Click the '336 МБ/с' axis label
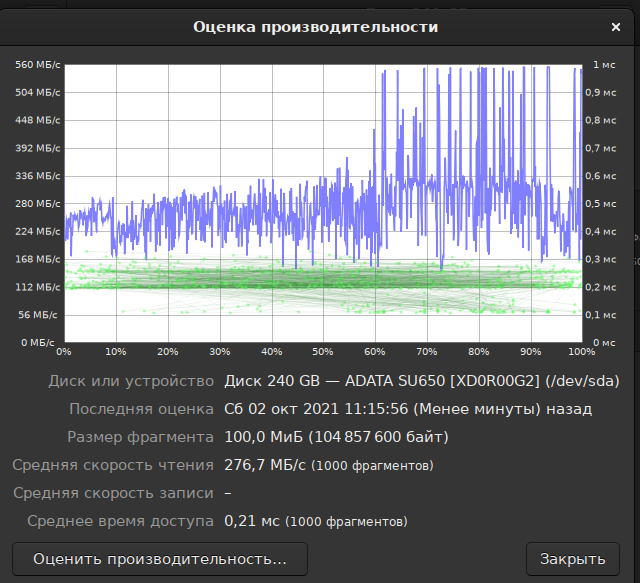Viewport: 640px width, 583px height. pyautogui.click(x=38, y=176)
